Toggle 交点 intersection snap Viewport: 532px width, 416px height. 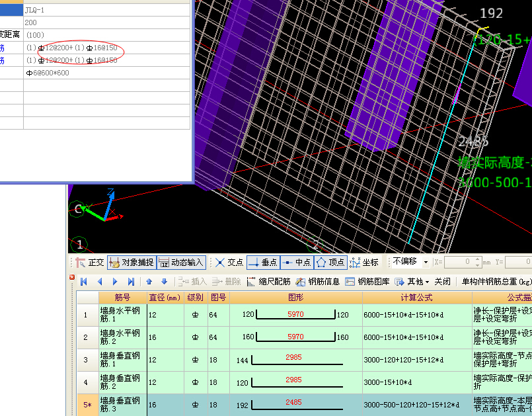click(x=230, y=263)
